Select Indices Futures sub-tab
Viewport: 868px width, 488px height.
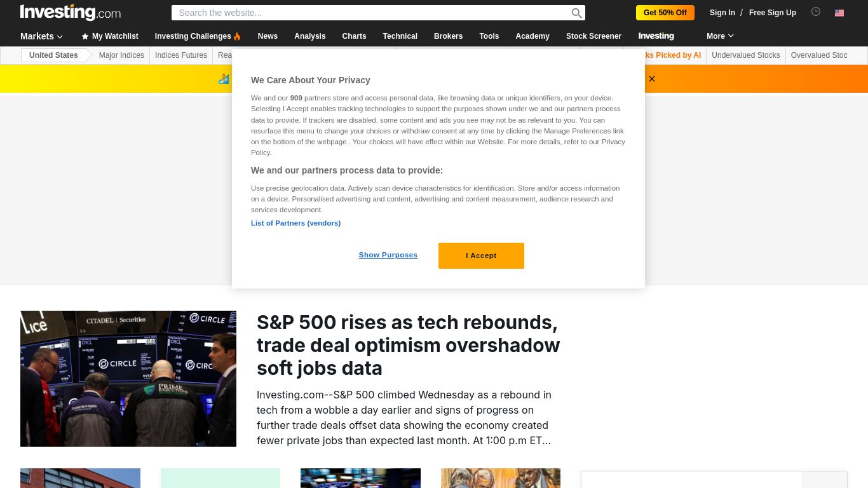[x=181, y=55]
